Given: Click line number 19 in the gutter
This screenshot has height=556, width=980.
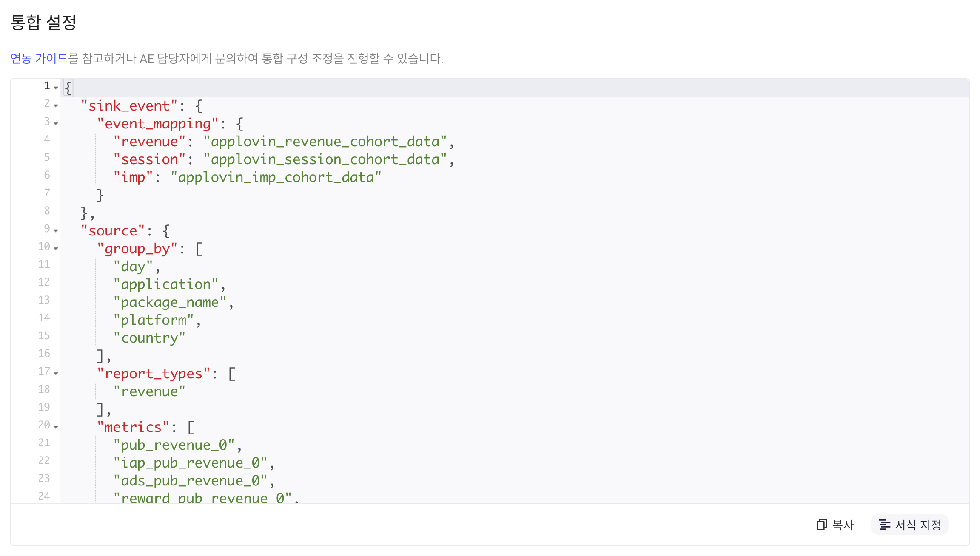Looking at the screenshot, I should pyautogui.click(x=44, y=407).
